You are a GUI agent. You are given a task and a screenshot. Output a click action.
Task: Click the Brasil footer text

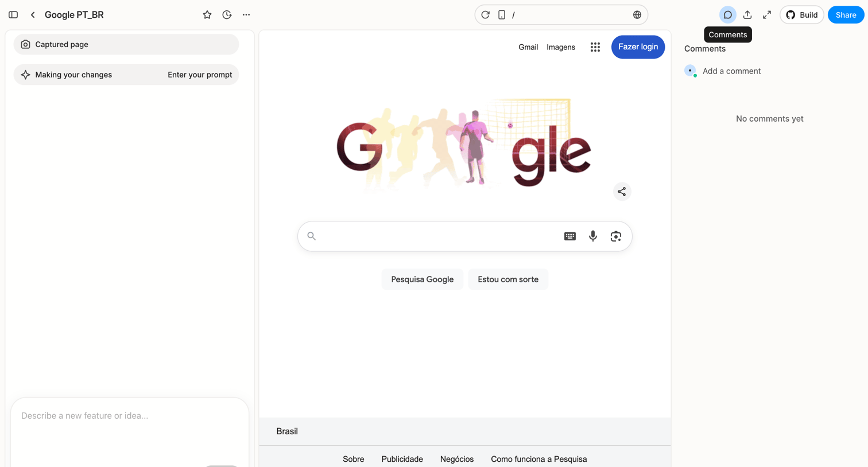(287, 431)
